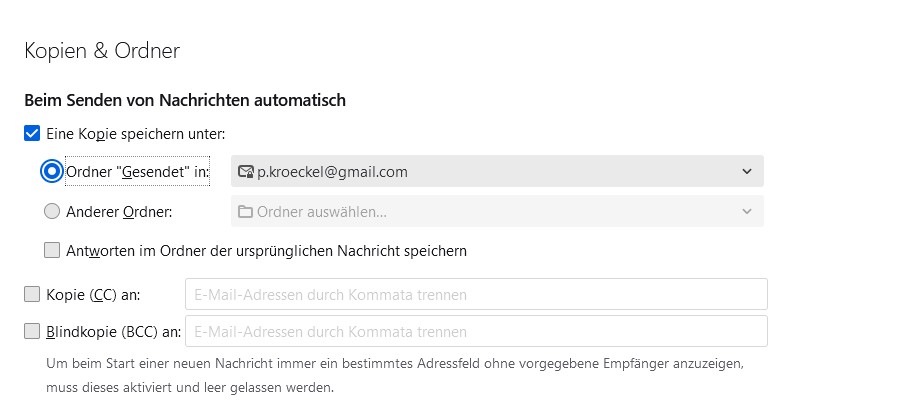Choose the Anderer Ordner radio button
The image size is (920, 412).
52,211
